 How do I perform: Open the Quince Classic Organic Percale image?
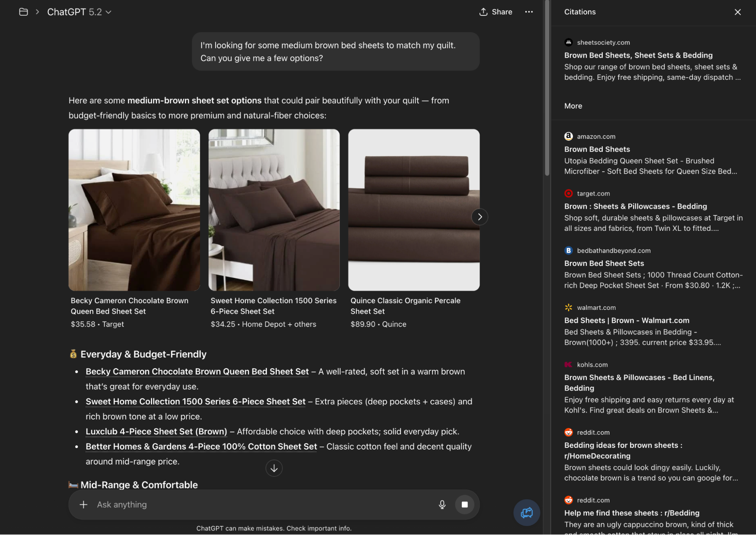point(413,210)
